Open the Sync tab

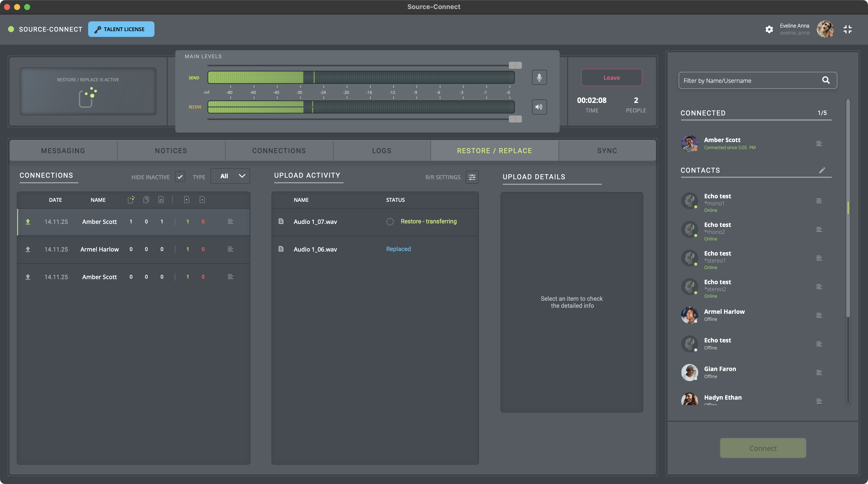[x=607, y=151]
